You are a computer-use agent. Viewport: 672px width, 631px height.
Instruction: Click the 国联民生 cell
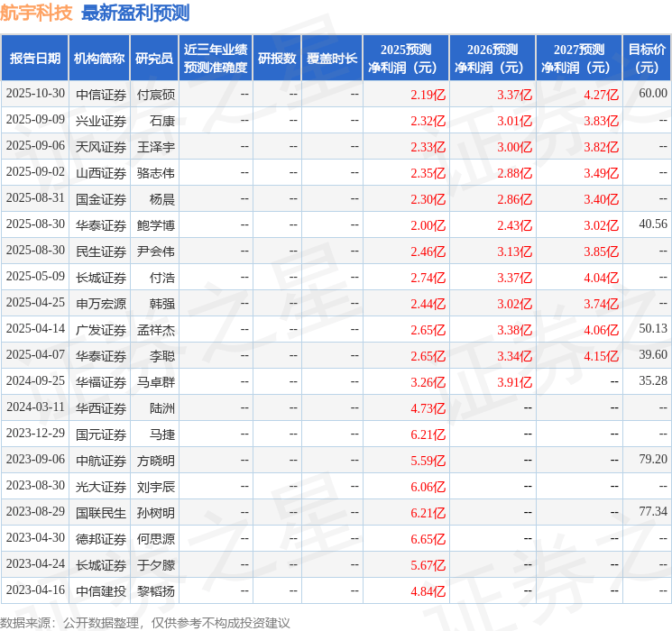tap(101, 513)
